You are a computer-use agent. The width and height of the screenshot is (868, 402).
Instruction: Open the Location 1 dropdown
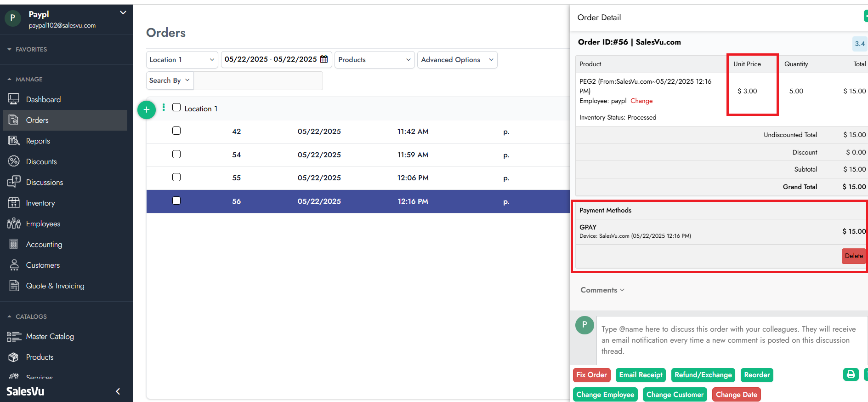click(182, 60)
